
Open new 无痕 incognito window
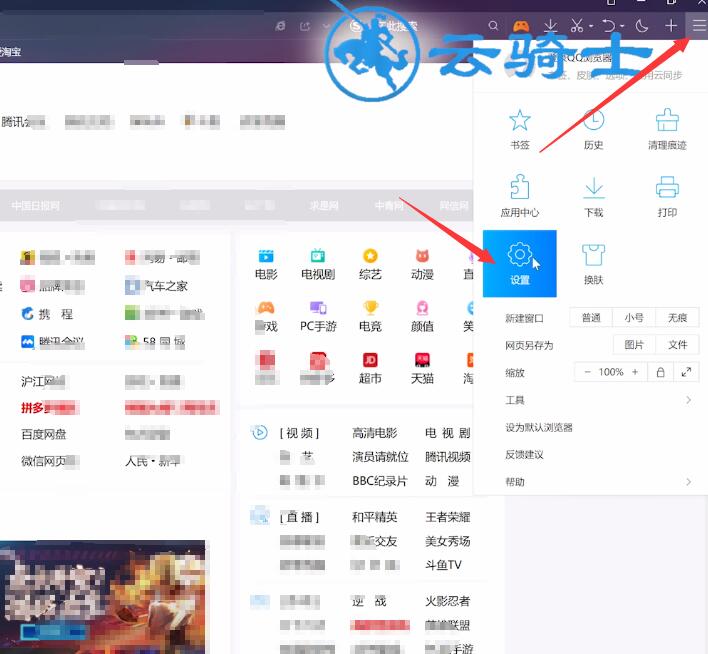(677, 318)
